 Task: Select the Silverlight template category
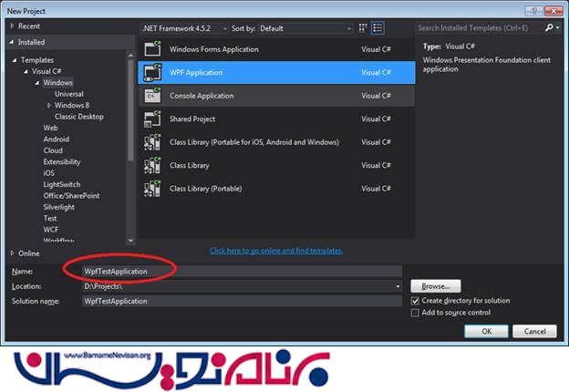click(x=59, y=207)
